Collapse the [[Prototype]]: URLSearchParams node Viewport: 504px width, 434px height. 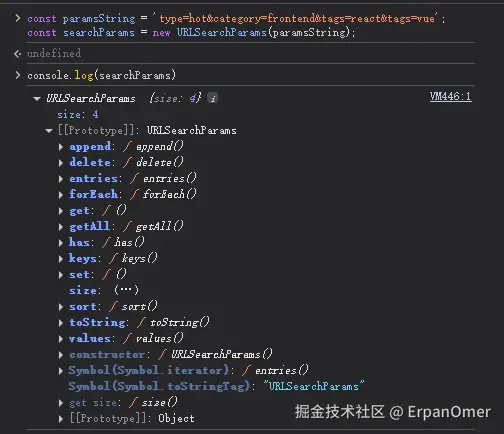[x=49, y=131]
